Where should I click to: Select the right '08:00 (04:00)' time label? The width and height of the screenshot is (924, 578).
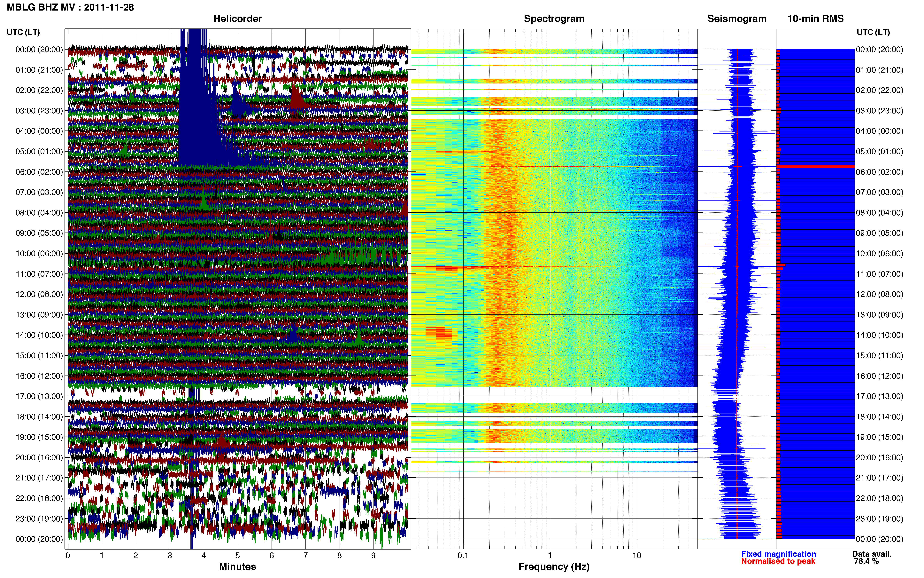click(880, 213)
